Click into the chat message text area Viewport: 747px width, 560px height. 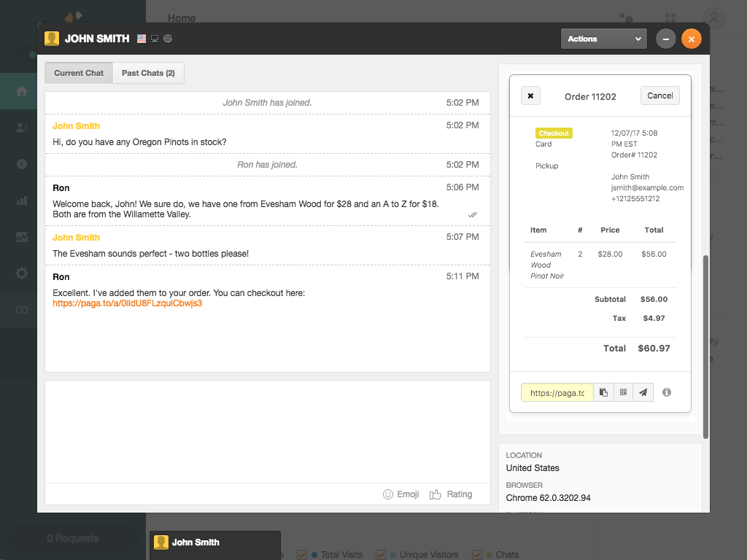pyautogui.click(x=267, y=430)
